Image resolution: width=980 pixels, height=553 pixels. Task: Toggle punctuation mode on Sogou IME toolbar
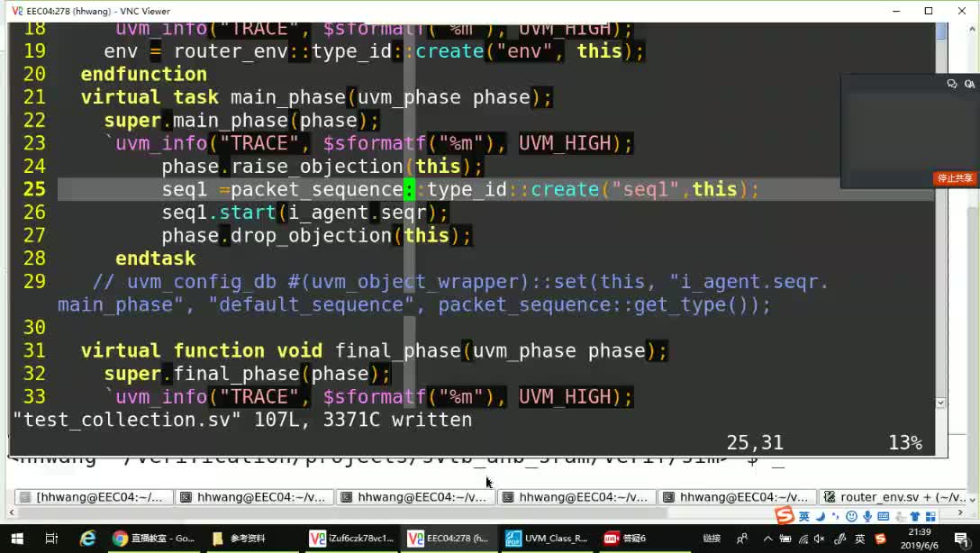pos(836,516)
